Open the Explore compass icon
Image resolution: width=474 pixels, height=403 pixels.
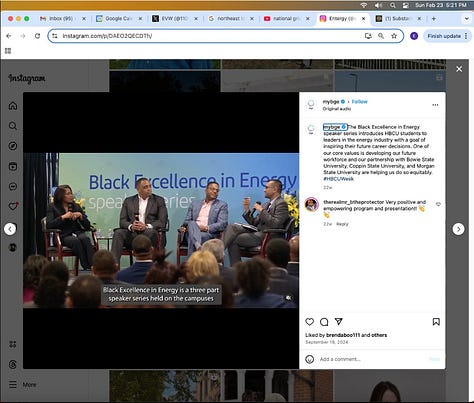(13, 146)
